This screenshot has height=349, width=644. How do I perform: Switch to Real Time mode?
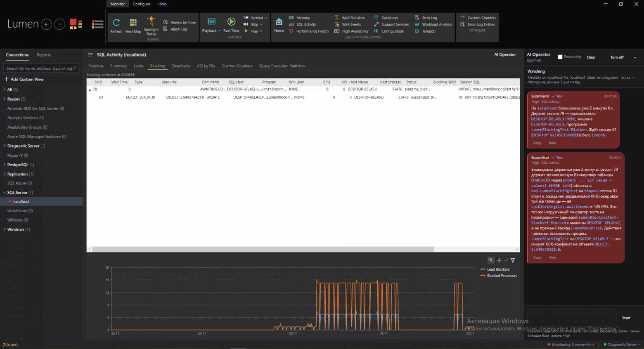(231, 25)
